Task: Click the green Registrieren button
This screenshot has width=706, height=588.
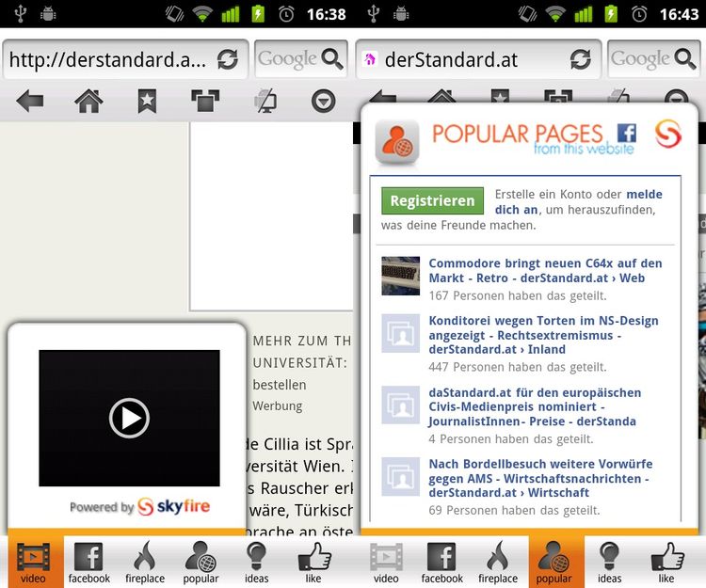Action: point(432,200)
